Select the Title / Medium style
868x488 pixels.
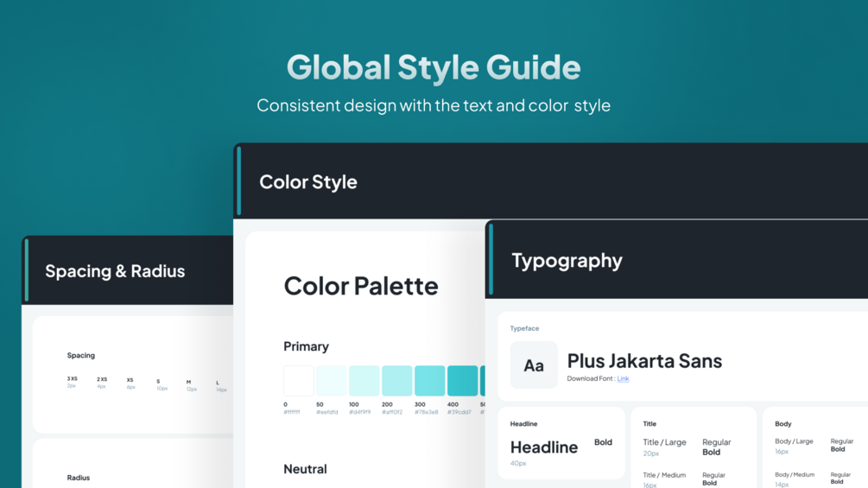664,475
